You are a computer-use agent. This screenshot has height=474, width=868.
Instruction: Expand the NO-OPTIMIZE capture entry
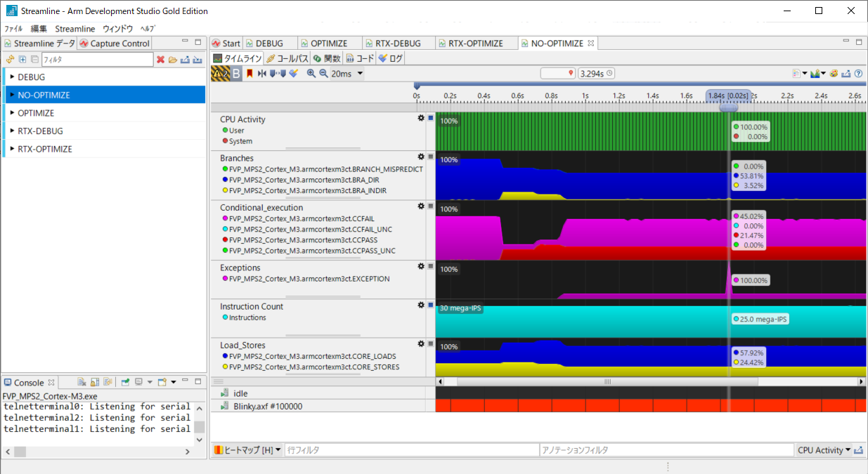click(12, 95)
